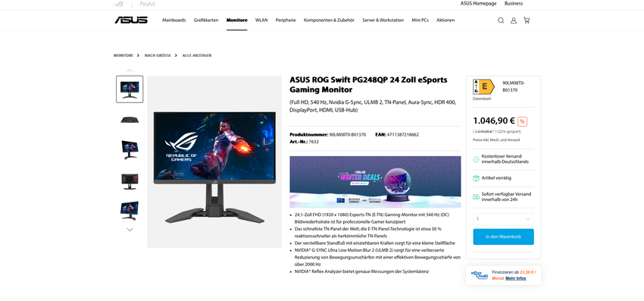The image size is (644, 301).
Task: Click the percent discount badge
Action: pos(523,121)
